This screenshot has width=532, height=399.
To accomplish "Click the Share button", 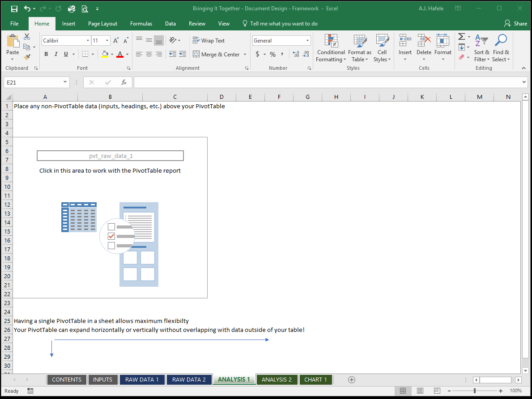I will [x=516, y=24].
